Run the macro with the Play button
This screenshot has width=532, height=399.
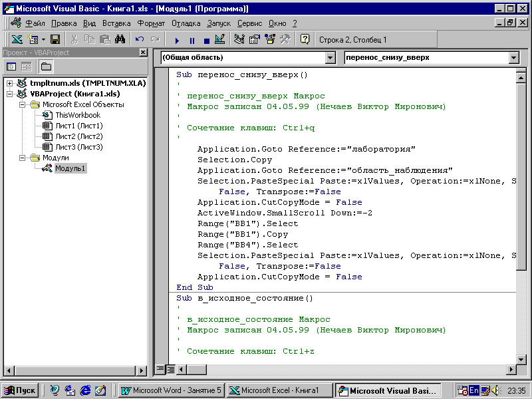[177, 41]
